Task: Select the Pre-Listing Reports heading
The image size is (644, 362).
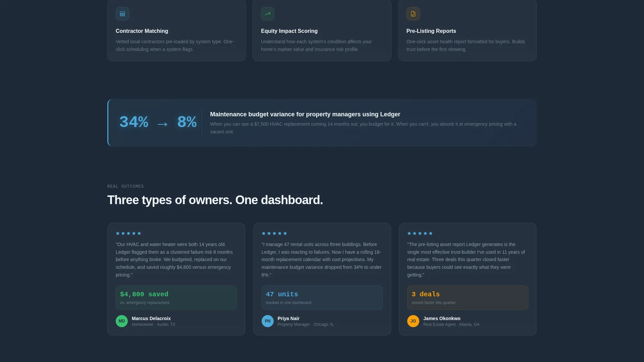Action: [x=431, y=31]
